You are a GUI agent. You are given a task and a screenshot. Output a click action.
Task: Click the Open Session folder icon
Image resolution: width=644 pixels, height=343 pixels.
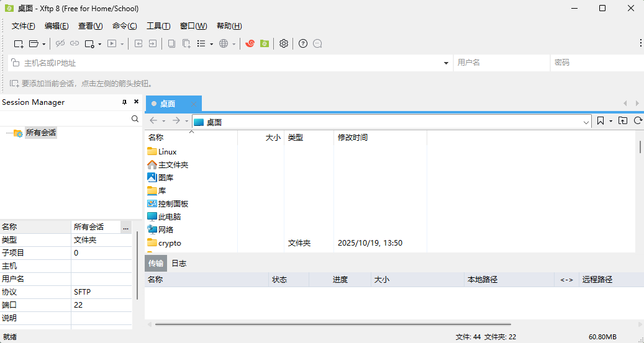[34, 43]
